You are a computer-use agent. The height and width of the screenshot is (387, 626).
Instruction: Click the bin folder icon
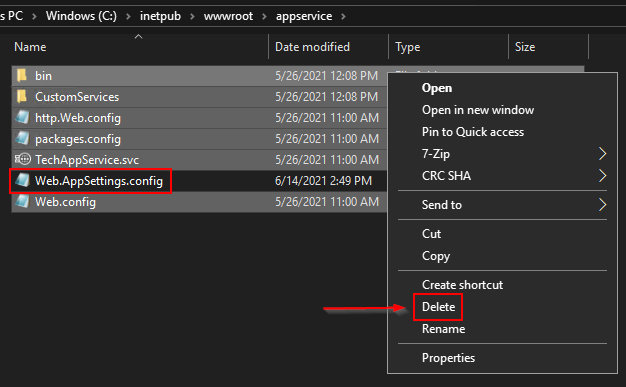click(x=22, y=75)
